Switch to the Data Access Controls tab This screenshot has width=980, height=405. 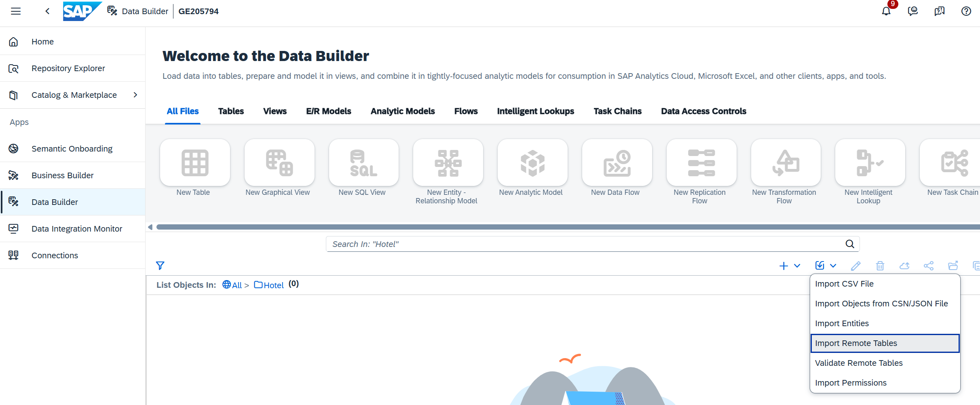(703, 111)
